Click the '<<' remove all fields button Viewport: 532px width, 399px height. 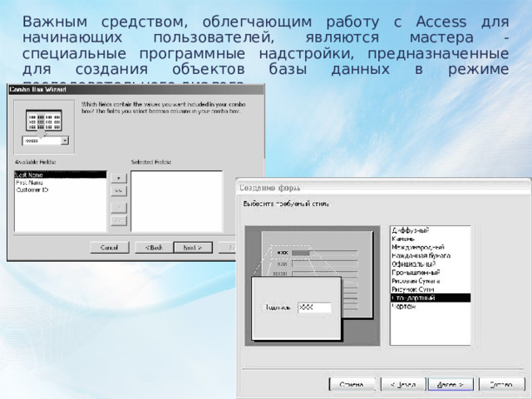point(119,221)
